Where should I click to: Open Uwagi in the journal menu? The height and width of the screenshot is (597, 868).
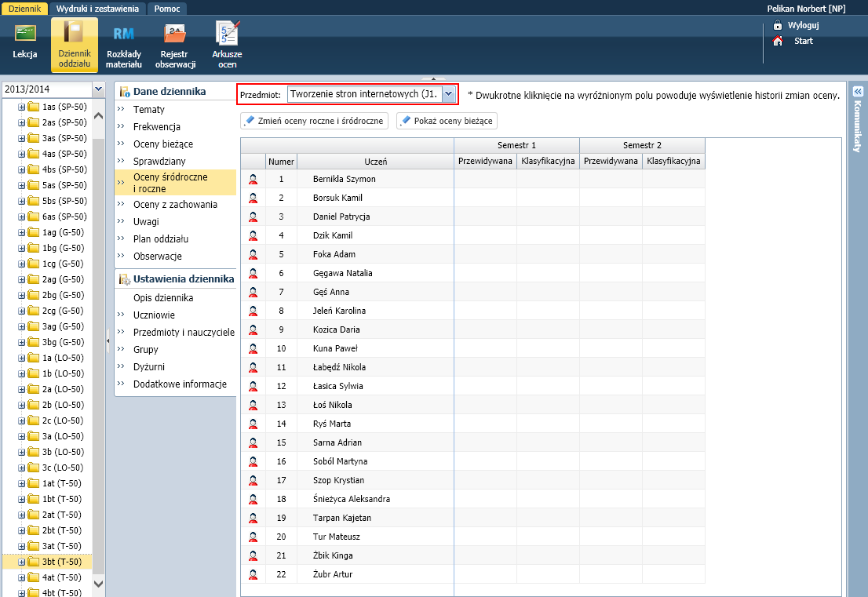pyautogui.click(x=146, y=221)
